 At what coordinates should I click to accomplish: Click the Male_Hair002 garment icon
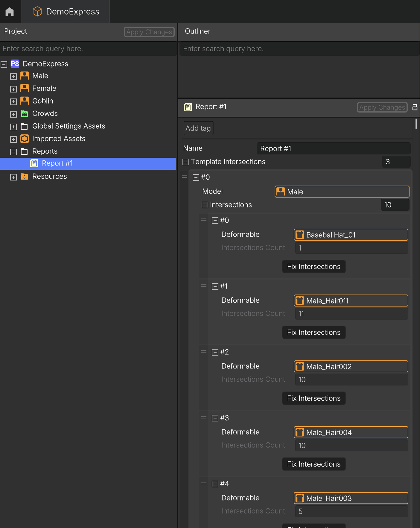click(300, 366)
